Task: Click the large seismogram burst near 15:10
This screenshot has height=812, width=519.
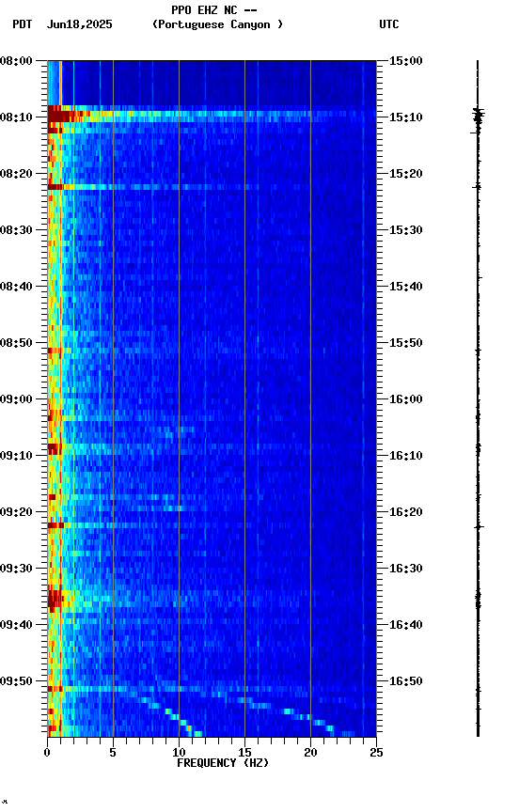Action: click(478, 117)
